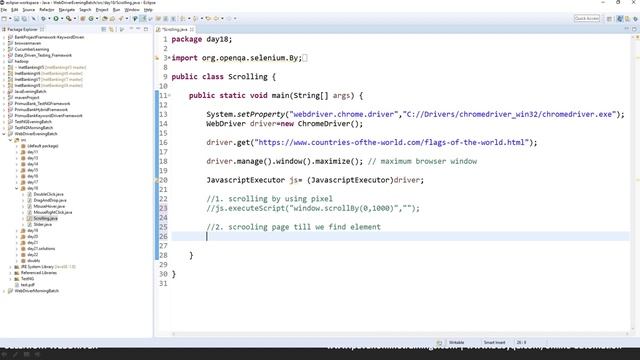Click the Open Type toolbar icon

(105, 18)
